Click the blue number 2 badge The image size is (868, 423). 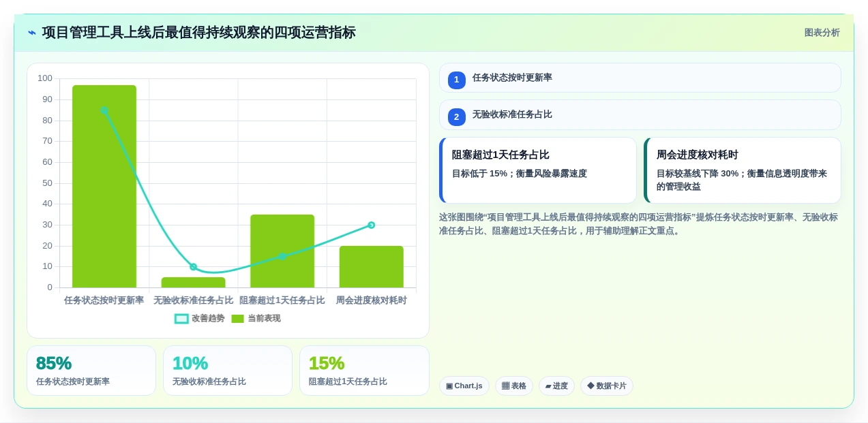point(457,116)
